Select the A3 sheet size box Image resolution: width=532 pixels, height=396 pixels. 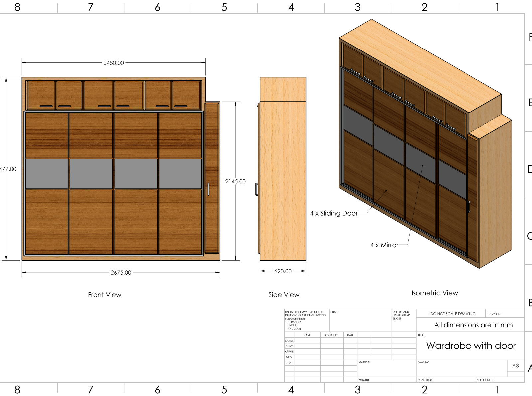(516, 365)
